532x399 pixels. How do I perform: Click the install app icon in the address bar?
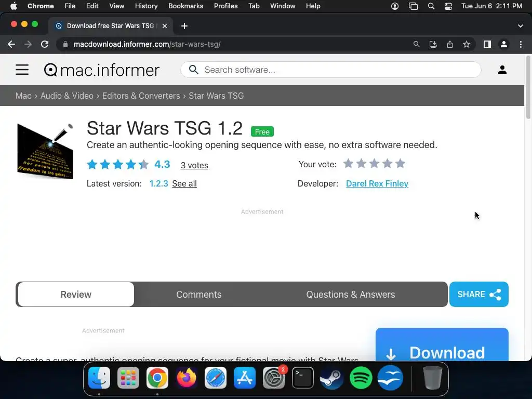(433, 45)
